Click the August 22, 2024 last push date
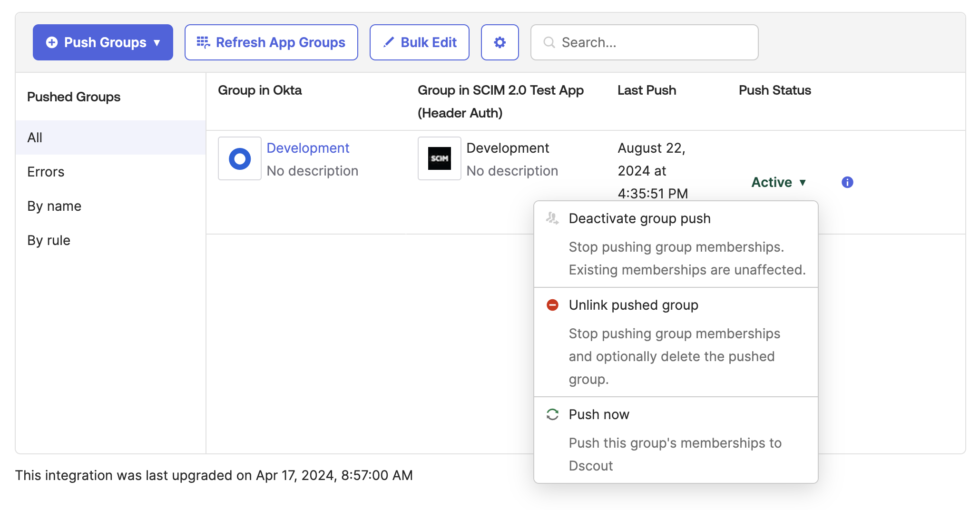Screen dimensions: 980x510 point(653,171)
